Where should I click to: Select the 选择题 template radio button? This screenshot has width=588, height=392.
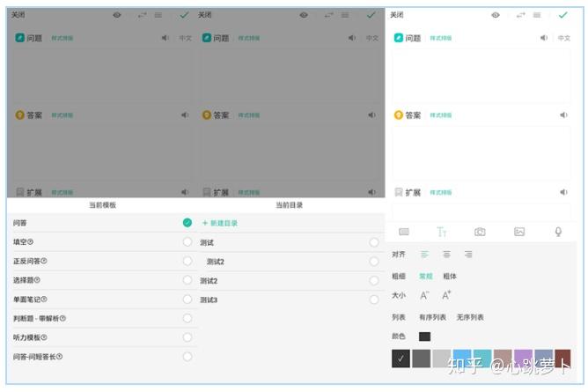tap(187, 280)
